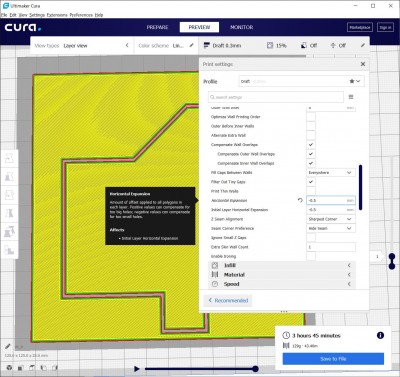This screenshot has width=400, height=377.
Task: Click the top view orientation icon
Action: [x=32, y=368]
